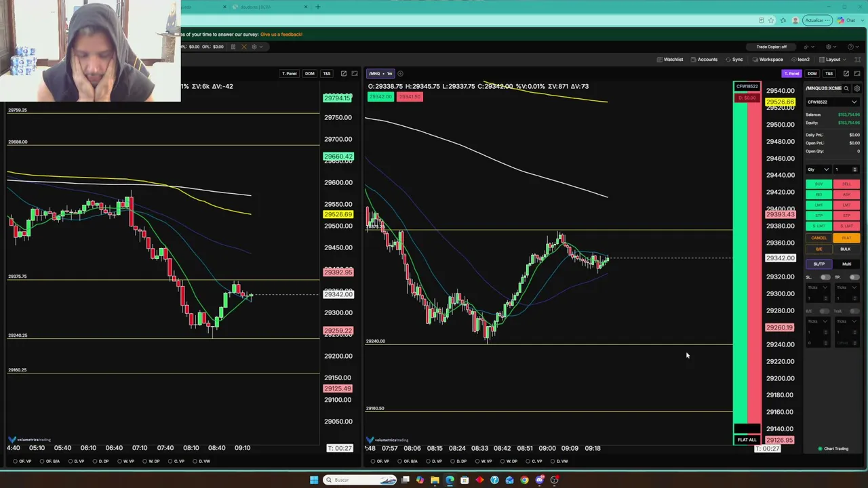Click the red sell-side DOM column

click(753, 264)
